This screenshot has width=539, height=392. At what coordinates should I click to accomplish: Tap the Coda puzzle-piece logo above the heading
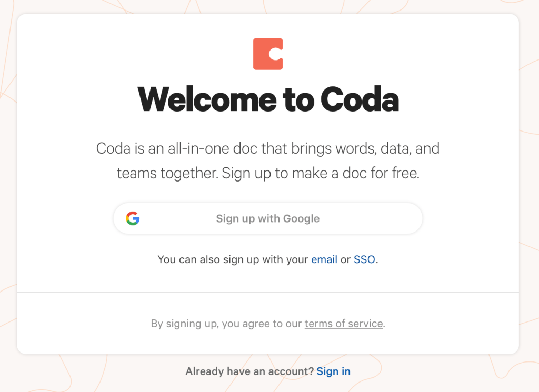coord(268,53)
